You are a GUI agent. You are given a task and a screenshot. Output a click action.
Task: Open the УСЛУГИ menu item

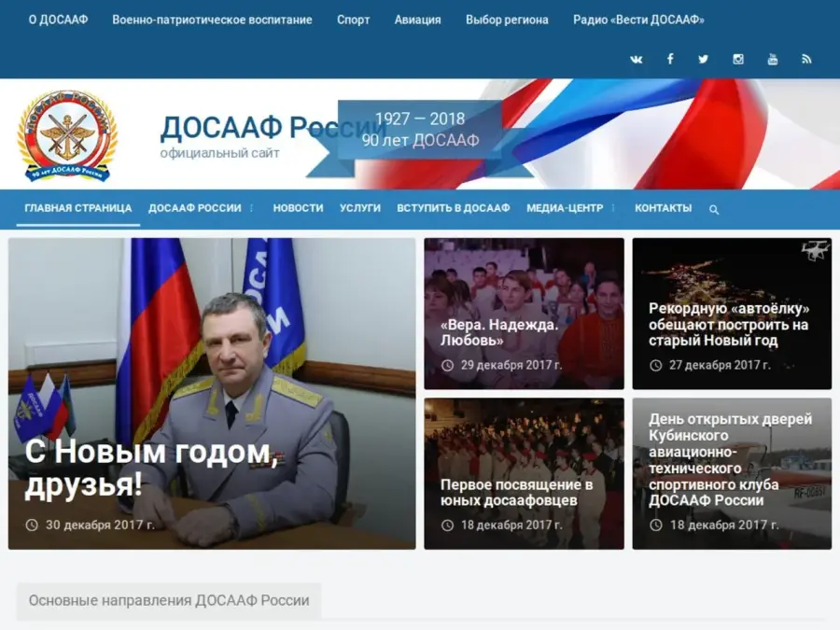coord(360,208)
